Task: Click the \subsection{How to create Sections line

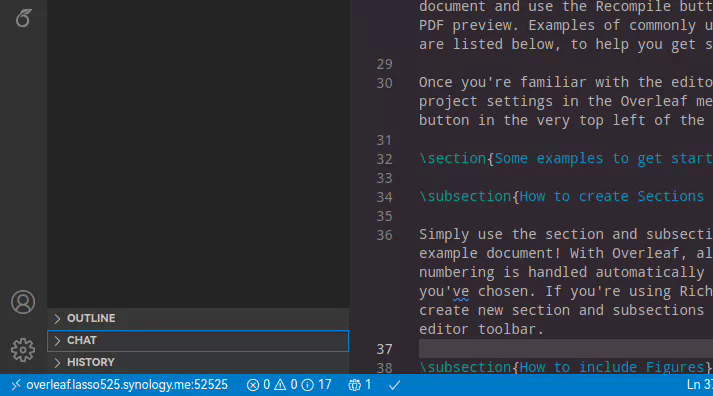Action: tap(562, 196)
